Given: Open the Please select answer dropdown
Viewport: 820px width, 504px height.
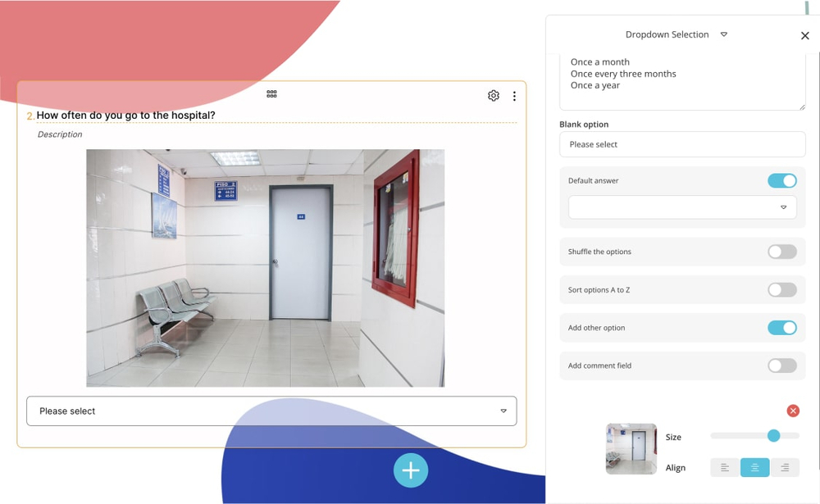Looking at the screenshot, I should [271, 411].
